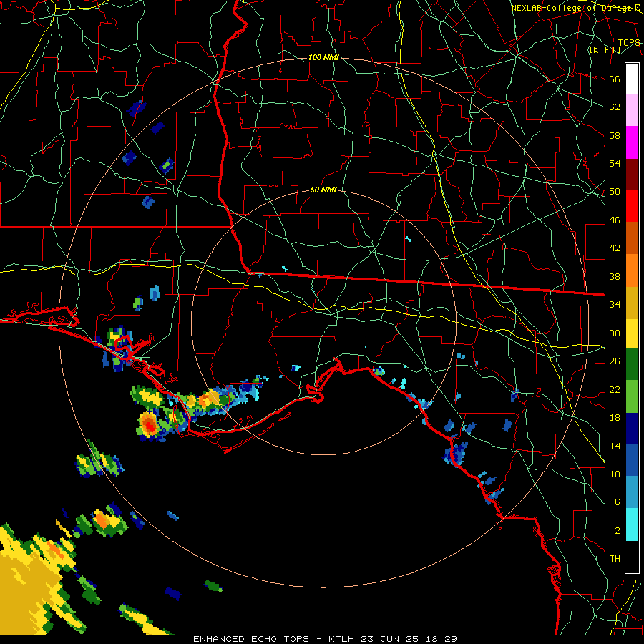The height and width of the screenshot is (644, 644).
Task: Click the legend value '22'
Action: (615, 389)
